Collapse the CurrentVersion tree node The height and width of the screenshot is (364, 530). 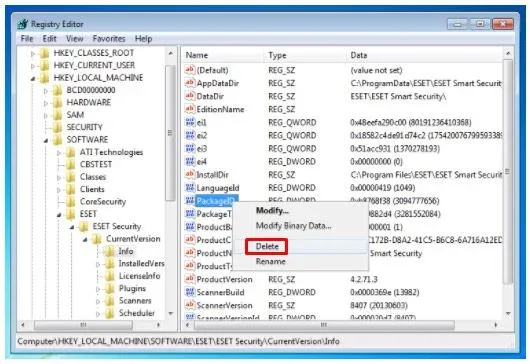(85, 240)
